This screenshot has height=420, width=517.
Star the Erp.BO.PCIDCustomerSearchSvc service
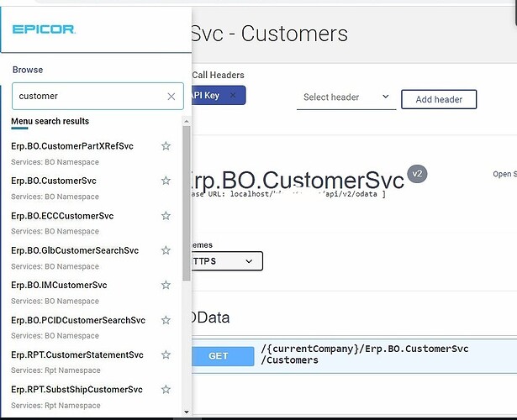pyautogui.click(x=166, y=320)
